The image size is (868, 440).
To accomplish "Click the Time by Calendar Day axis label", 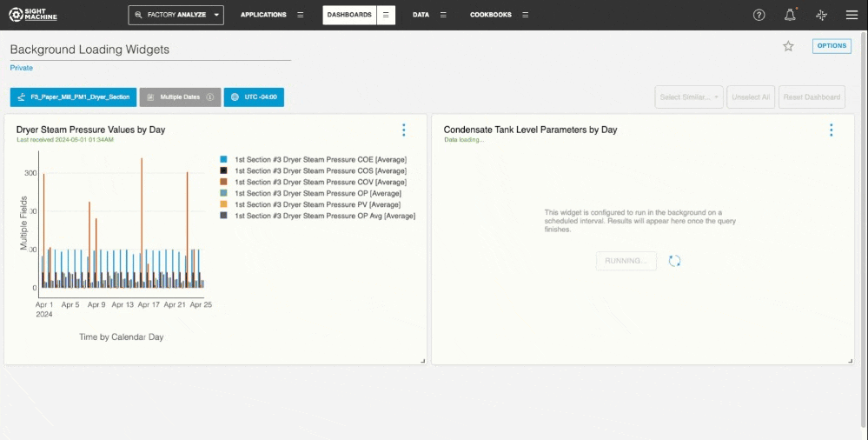I will pos(122,337).
